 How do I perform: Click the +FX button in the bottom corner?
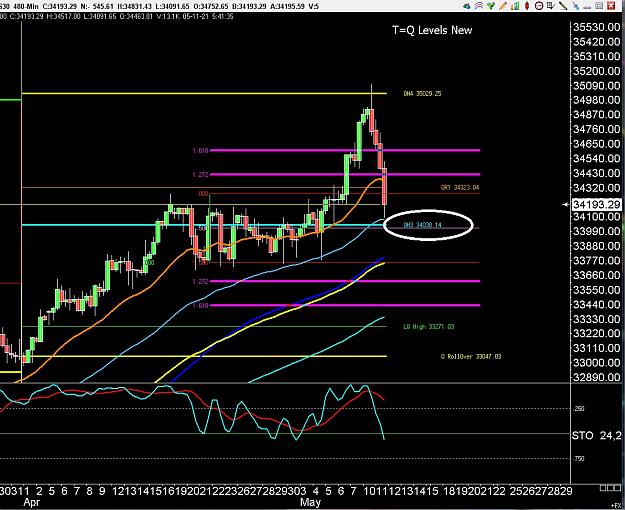click(x=614, y=505)
